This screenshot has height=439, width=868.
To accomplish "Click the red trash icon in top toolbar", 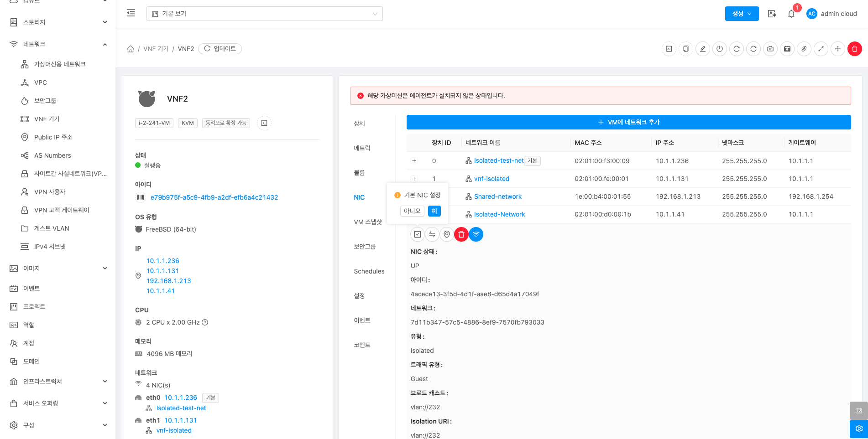I will tap(854, 49).
